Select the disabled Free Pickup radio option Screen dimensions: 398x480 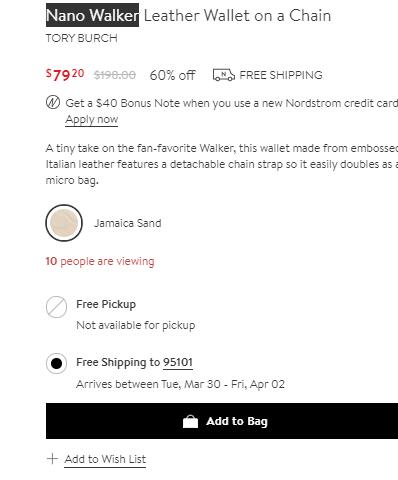pyautogui.click(x=56, y=307)
